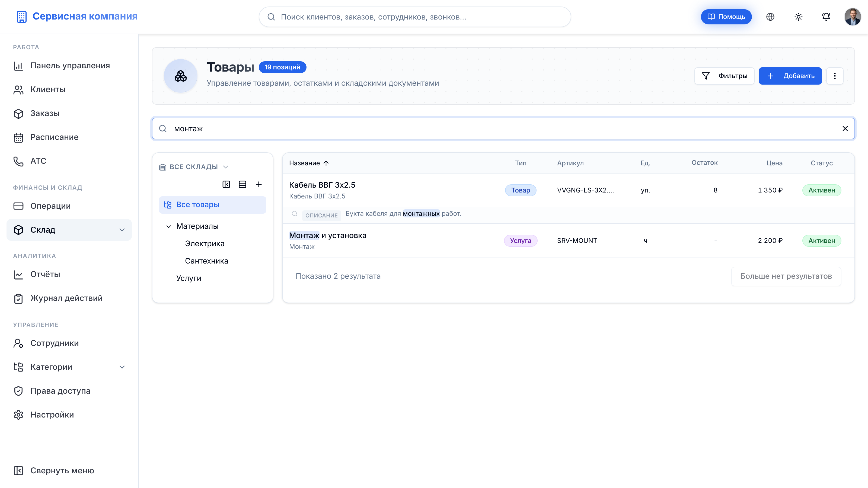Image resolution: width=868 pixels, height=488 pixels.
Task: Sort by the Название column header
Action: tap(309, 163)
